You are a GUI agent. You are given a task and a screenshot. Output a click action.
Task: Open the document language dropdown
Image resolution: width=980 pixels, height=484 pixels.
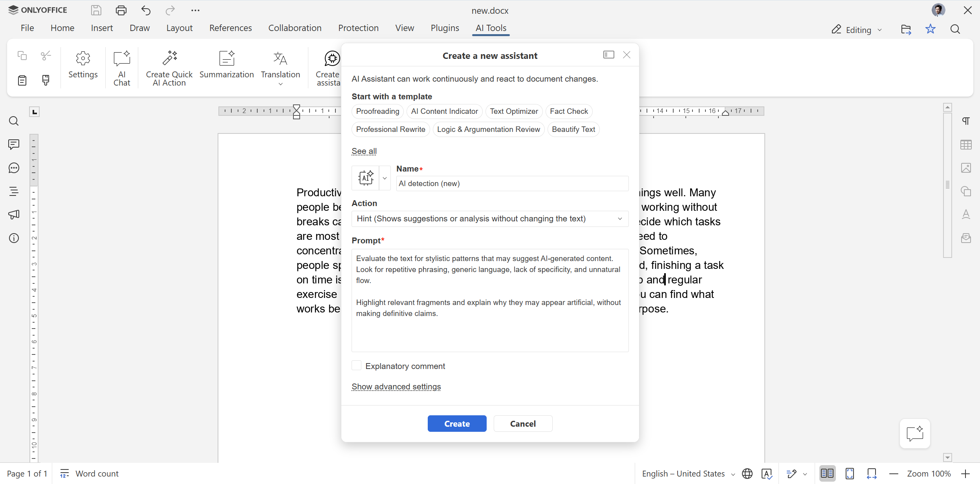[x=688, y=474]
